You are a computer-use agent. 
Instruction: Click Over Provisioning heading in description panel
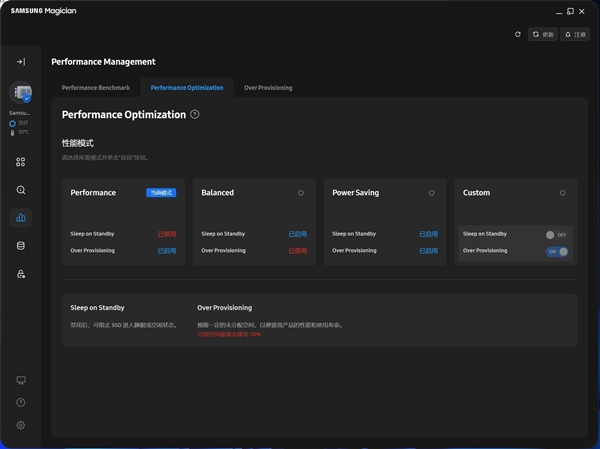pyautogui.click(x=225, y=308)
